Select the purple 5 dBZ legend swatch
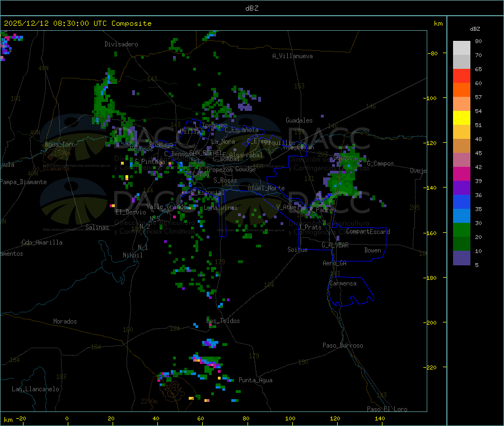 [461, 258]
